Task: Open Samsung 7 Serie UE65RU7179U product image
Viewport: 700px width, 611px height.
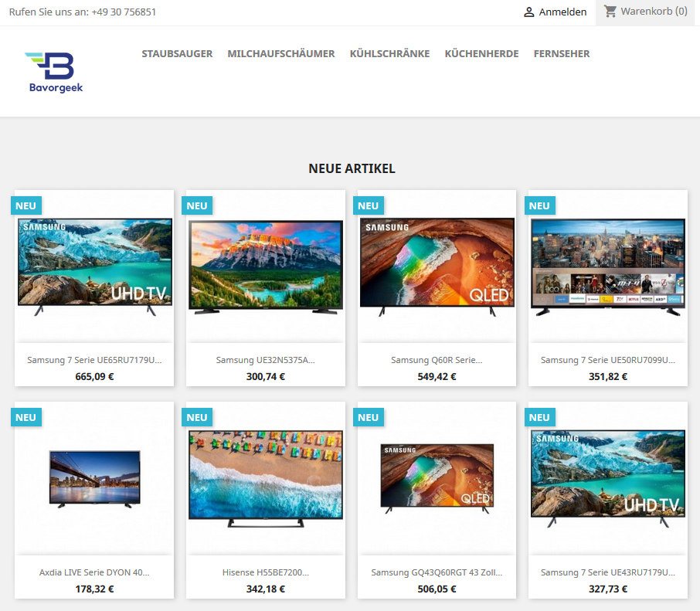Action: (94, 267)
